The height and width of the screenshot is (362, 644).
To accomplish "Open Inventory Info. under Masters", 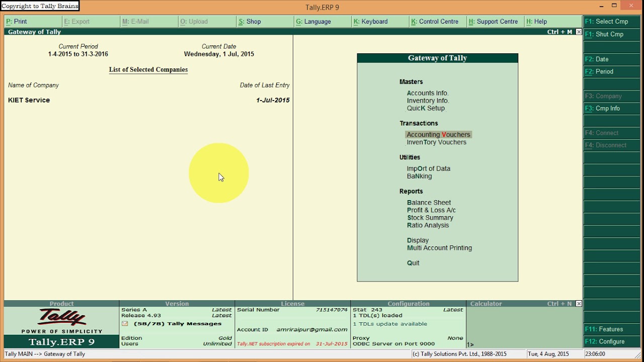I will pyautogui.click(x=428, y=101).
